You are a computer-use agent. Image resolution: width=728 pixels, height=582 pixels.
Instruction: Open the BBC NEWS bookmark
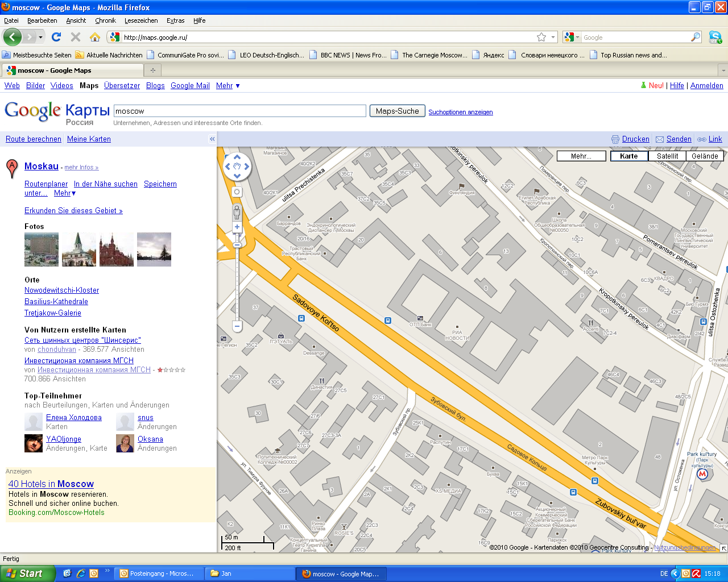click(348, 55)
